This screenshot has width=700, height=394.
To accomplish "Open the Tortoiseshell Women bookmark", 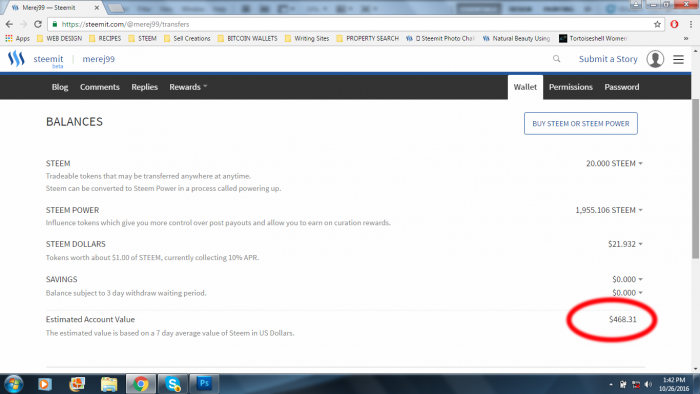I will pos(593,38).
